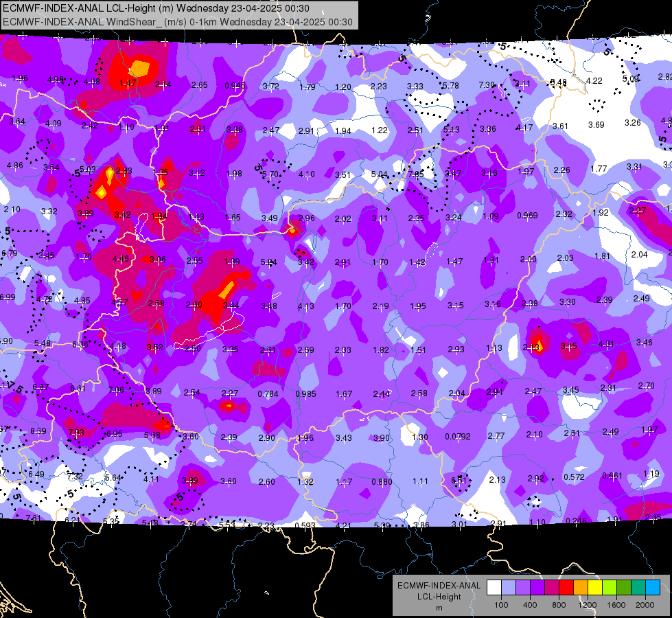
Task: Click the dark green legend swatch right of 1600
Action: 624,588
